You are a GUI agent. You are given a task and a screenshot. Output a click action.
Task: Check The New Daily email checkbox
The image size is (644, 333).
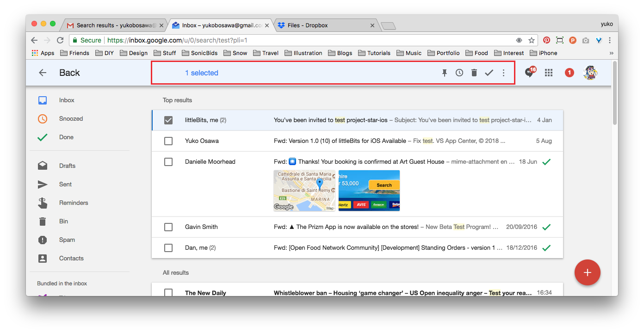(x=168, y=293)
